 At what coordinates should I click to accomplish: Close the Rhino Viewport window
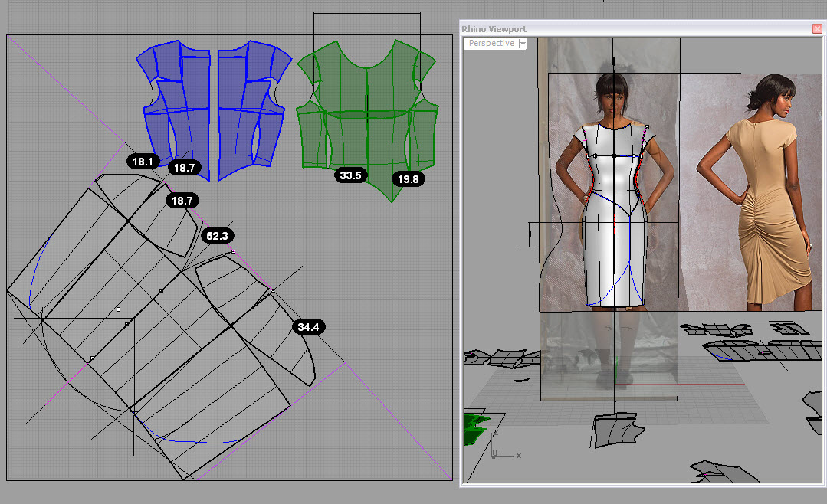tap(816, 28)
